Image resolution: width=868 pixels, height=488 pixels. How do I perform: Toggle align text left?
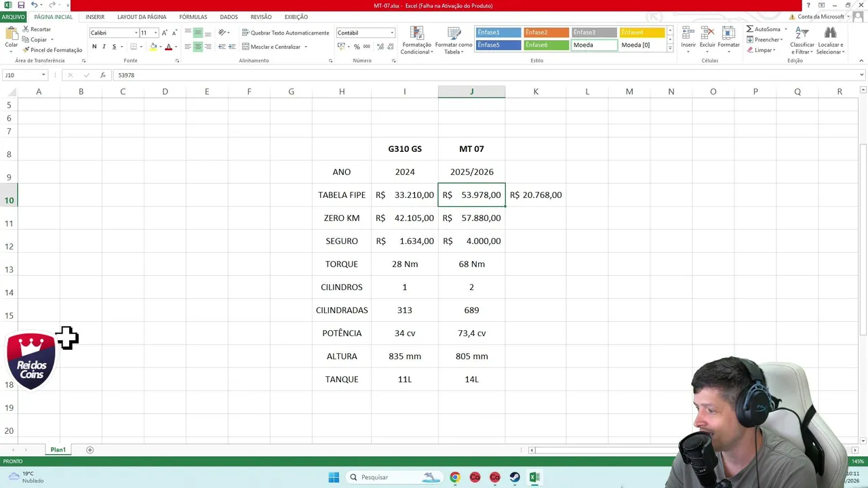pyautogui.click(x=188, y=47)
